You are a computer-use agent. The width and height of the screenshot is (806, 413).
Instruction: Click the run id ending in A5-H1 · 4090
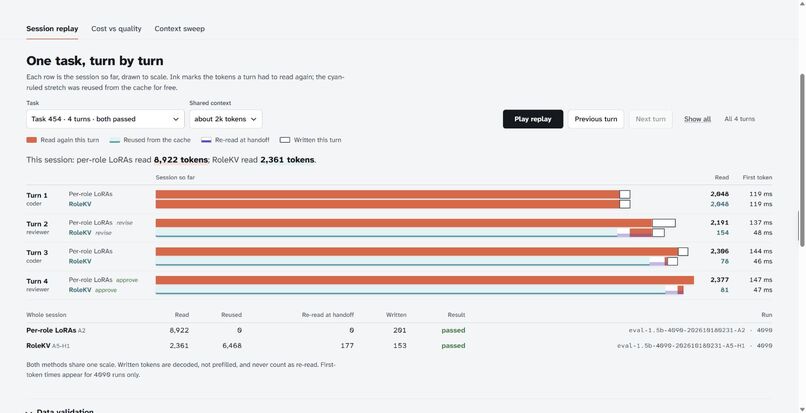pyautogui.click(x=694, y=346)
